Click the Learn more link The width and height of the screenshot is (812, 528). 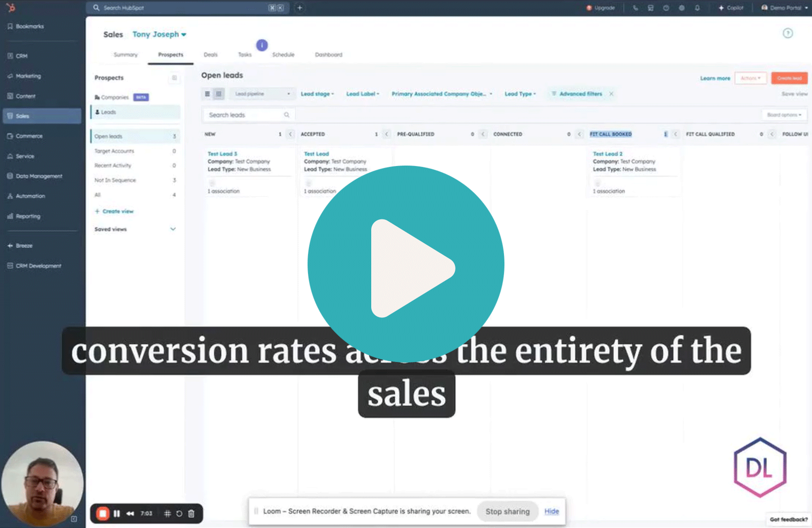(x=715, y=78)
